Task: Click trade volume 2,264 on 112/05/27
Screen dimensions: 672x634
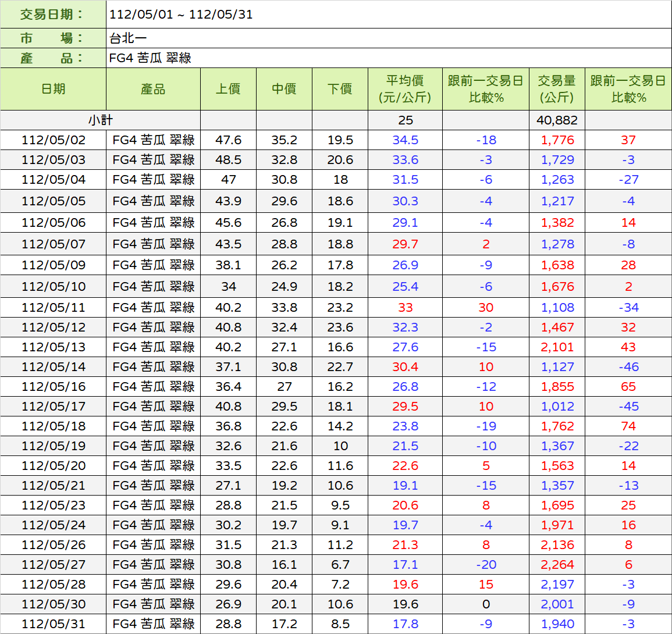Action: tap(557, 565)
